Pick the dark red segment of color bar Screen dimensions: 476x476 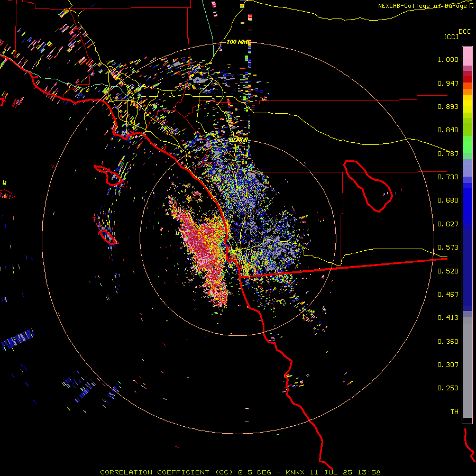click(x=467, y=79)
